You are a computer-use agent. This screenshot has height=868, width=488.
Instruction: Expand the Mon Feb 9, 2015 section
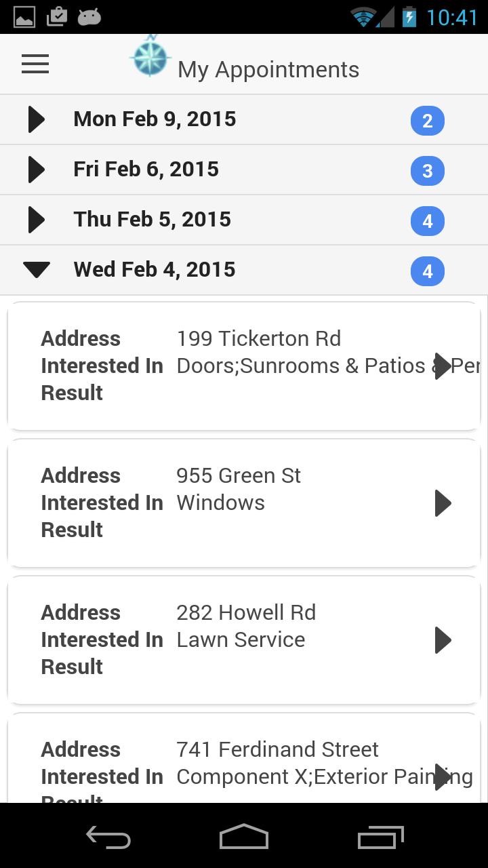[37, 119]
